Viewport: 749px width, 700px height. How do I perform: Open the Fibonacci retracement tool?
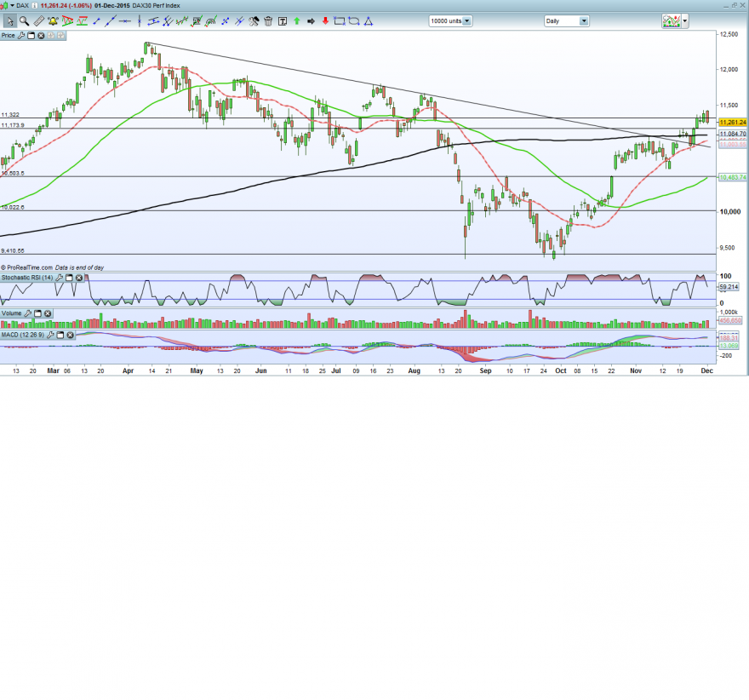coord(197,21)
